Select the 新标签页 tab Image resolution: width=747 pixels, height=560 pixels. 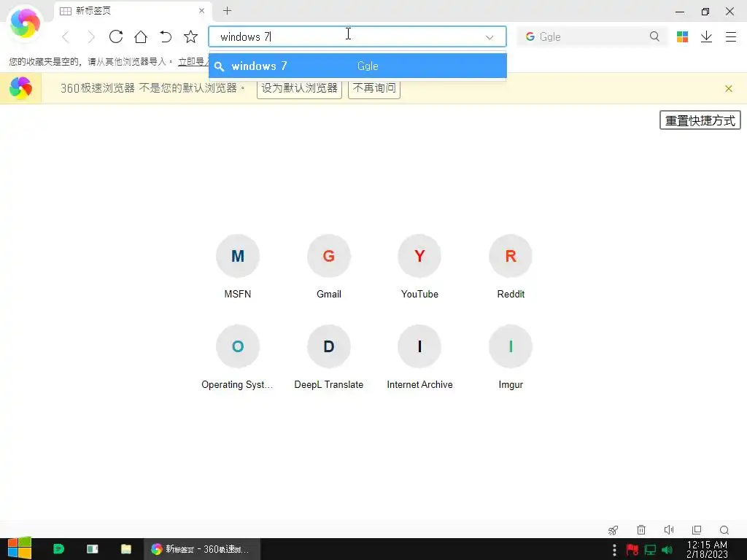coord(133,11)
